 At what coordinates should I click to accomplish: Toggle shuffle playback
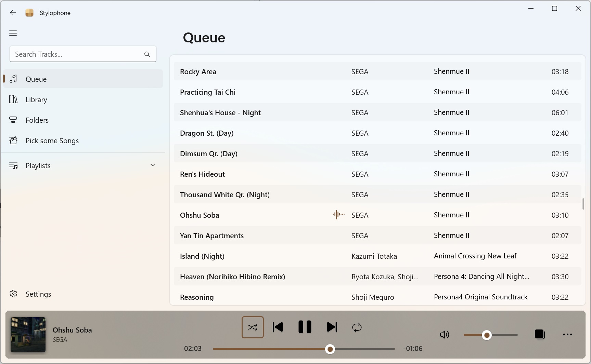253,327
